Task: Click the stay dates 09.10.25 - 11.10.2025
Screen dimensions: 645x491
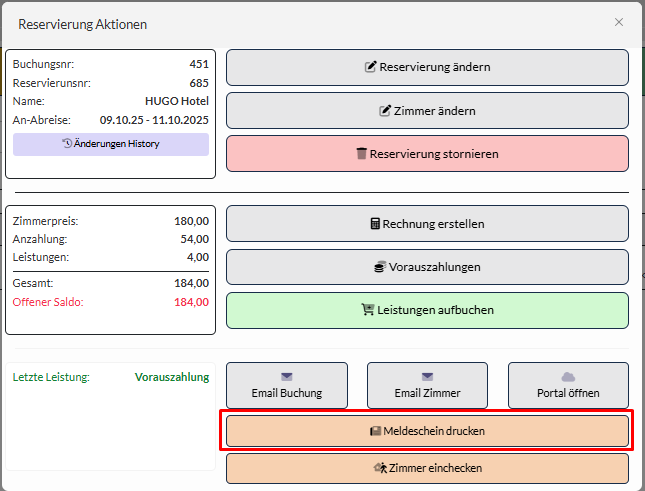Action: point(154,118)
